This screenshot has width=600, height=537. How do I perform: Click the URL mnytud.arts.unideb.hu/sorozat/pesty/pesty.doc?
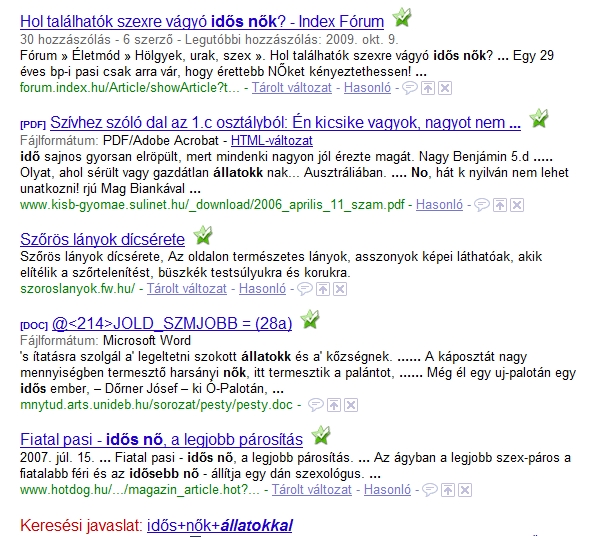[x=156, y=405]
